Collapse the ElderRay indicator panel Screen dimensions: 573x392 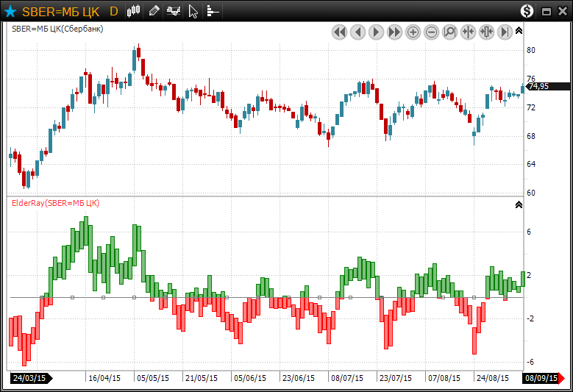pos(519,205)
